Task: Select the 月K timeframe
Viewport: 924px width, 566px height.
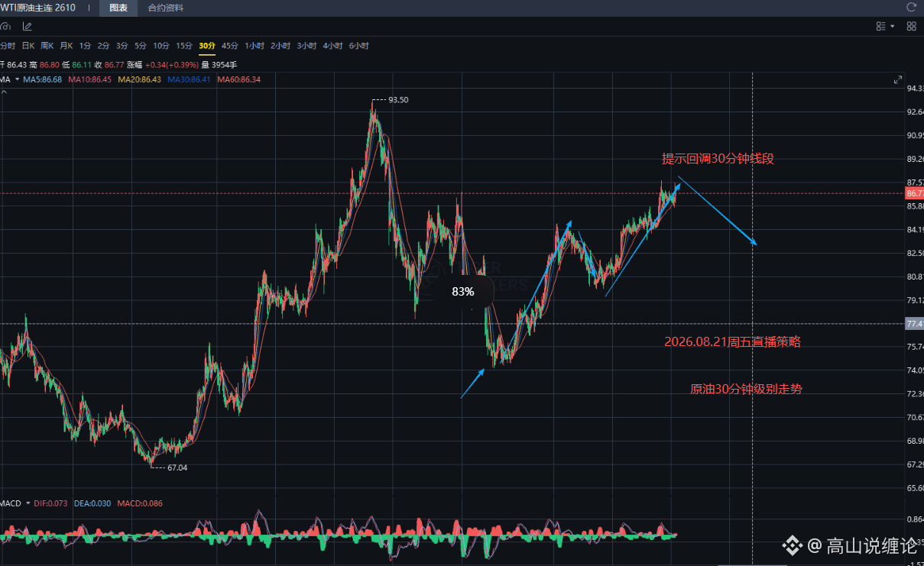Action: [x=66, y=46]
